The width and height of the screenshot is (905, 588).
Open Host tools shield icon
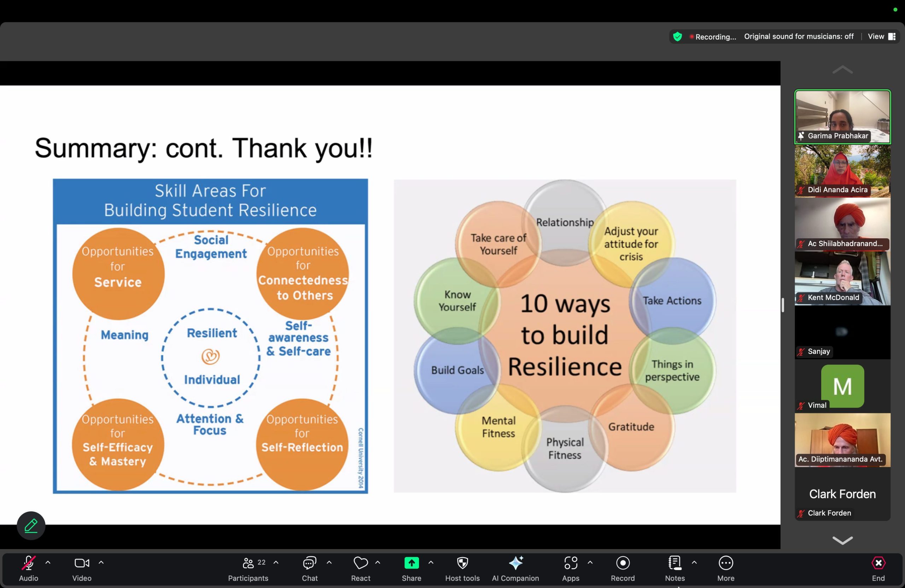pos(462,563)
